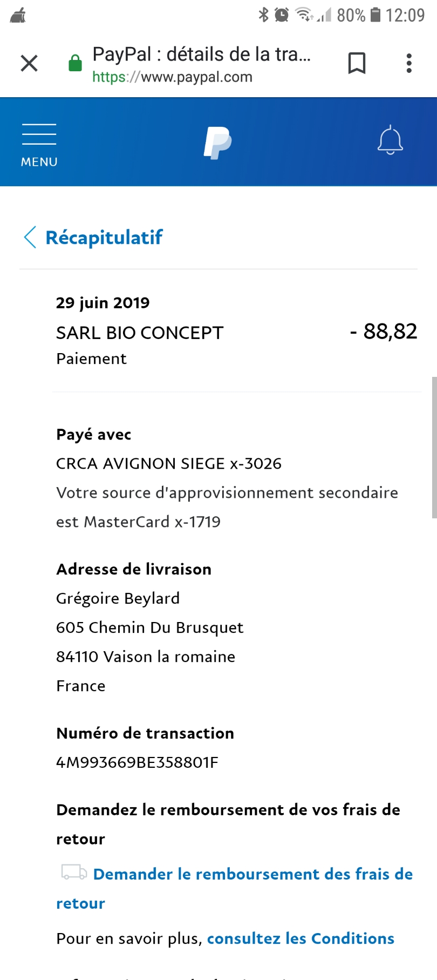This screenshot has width=437, height=980.
Task: Tap the Wi-Fi status bar icon
Action: coord(304,15)
